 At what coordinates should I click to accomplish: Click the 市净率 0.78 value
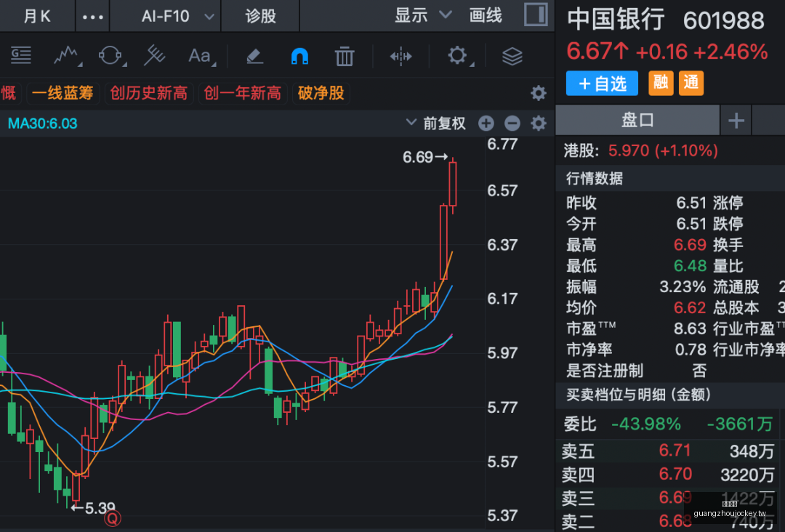click(691, 350)
